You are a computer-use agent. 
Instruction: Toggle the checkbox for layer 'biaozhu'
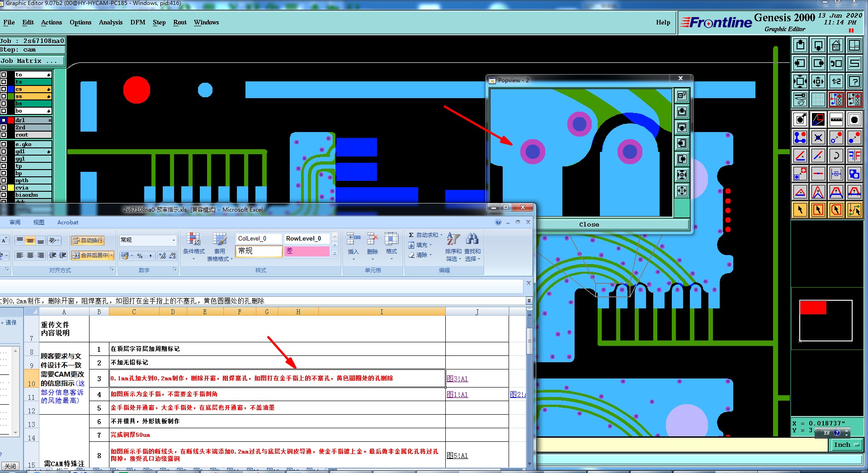pos(4,195)
